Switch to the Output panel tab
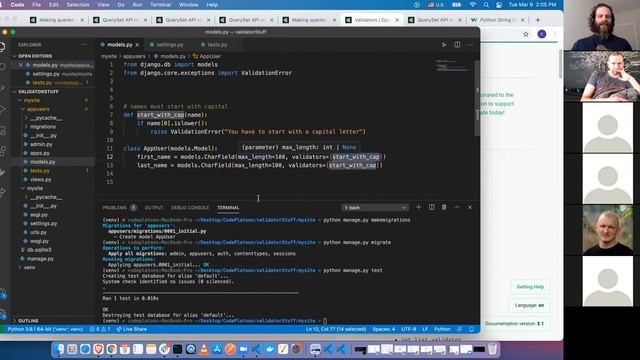Screen dimensions: 640x360 coord(154,208)
